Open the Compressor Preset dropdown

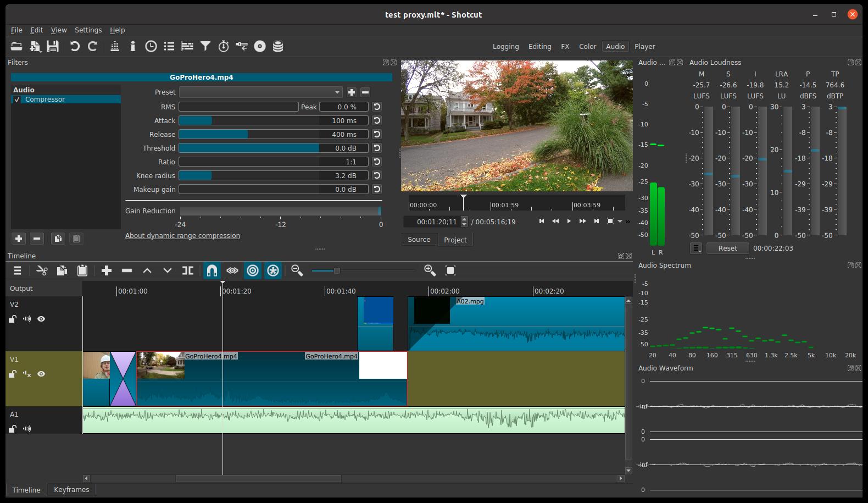pos(260,92)
